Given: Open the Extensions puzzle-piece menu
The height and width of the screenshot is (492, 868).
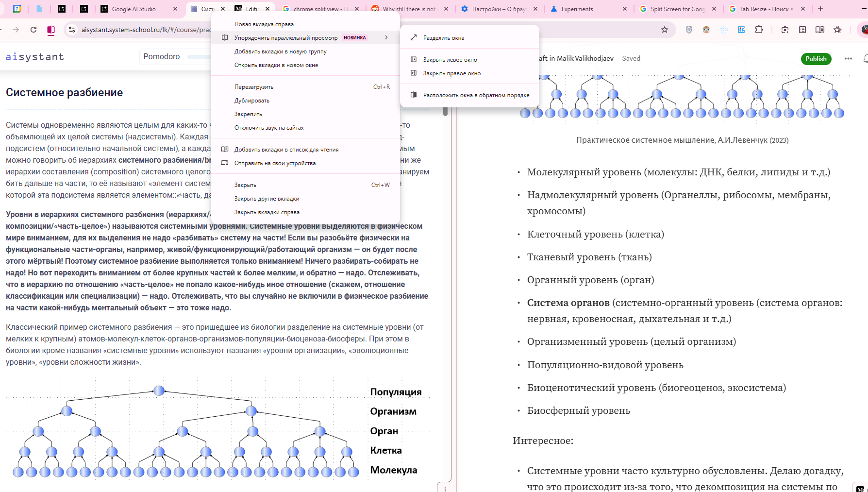Looking at the screenshot, I should (759, 30).
